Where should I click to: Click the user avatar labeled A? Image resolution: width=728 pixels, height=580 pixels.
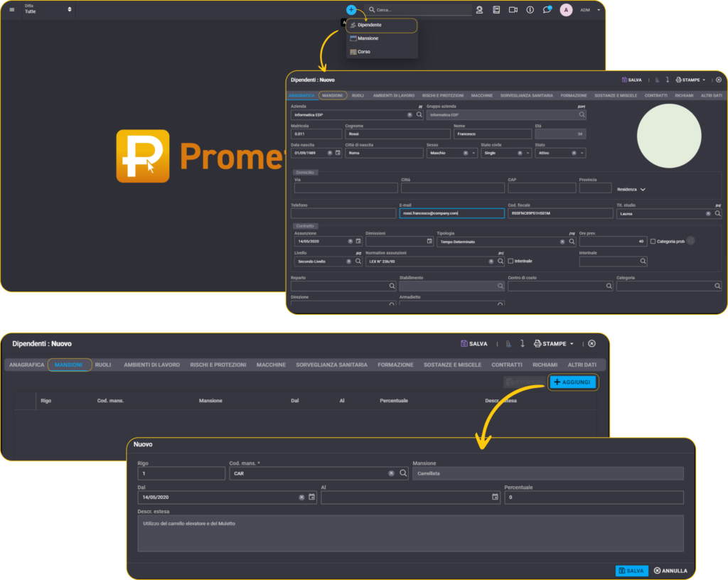coord(566,10)
